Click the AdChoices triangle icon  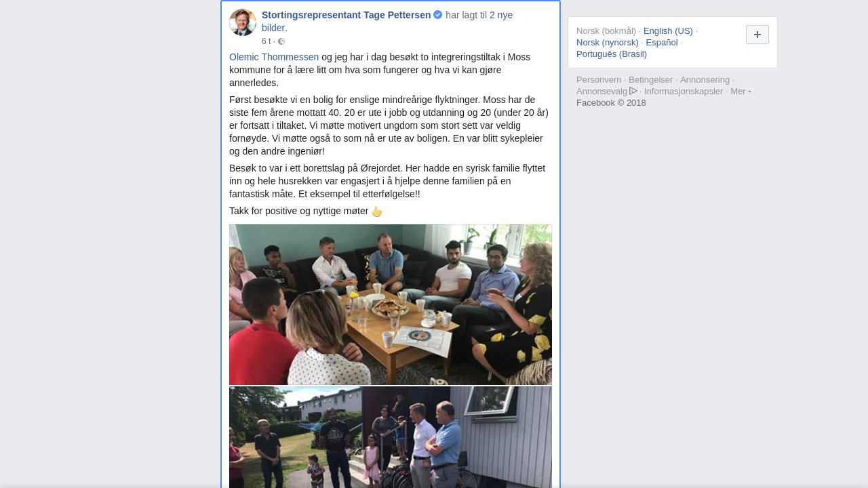[633, 91]
